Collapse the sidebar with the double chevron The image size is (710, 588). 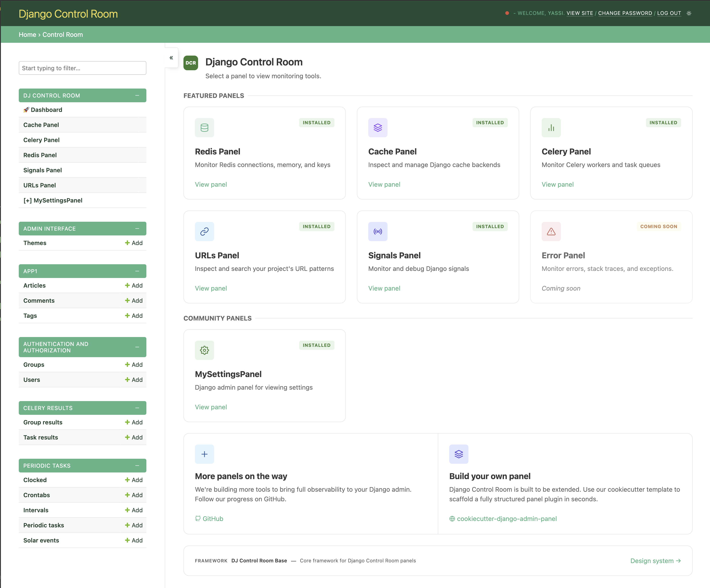(x=171, y=58)
